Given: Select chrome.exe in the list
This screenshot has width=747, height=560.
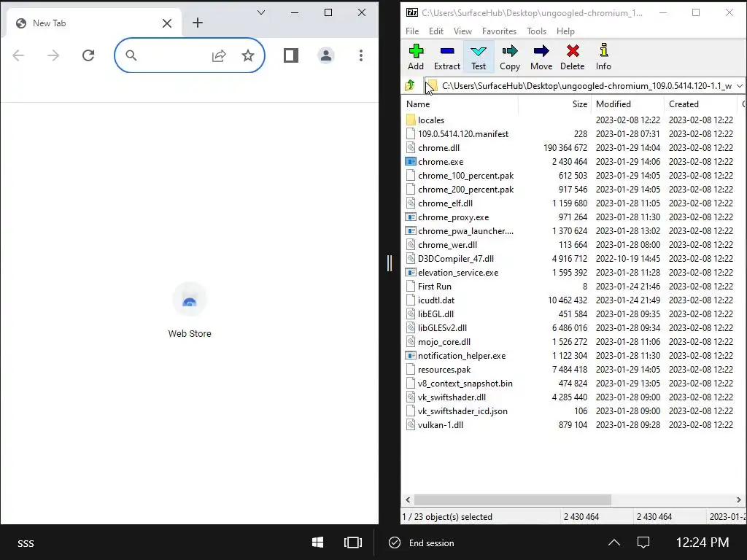Looking at the screenshot, I should coord(440,161).
